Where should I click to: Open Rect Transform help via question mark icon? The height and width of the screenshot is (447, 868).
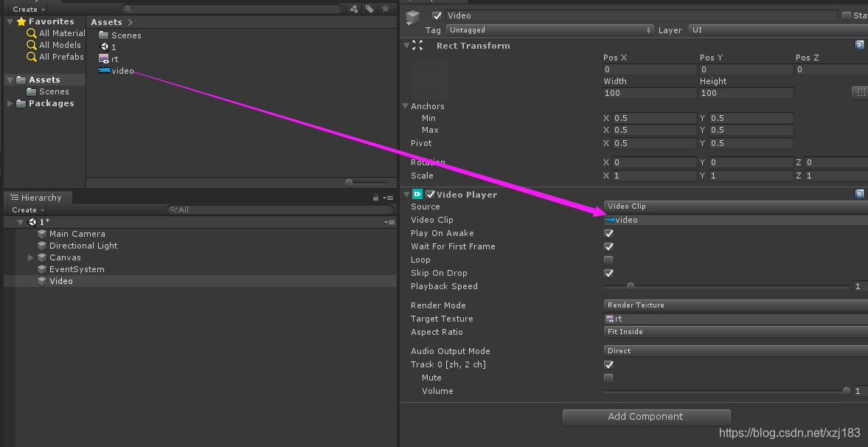pyautogui.click(x=859, y=45)
